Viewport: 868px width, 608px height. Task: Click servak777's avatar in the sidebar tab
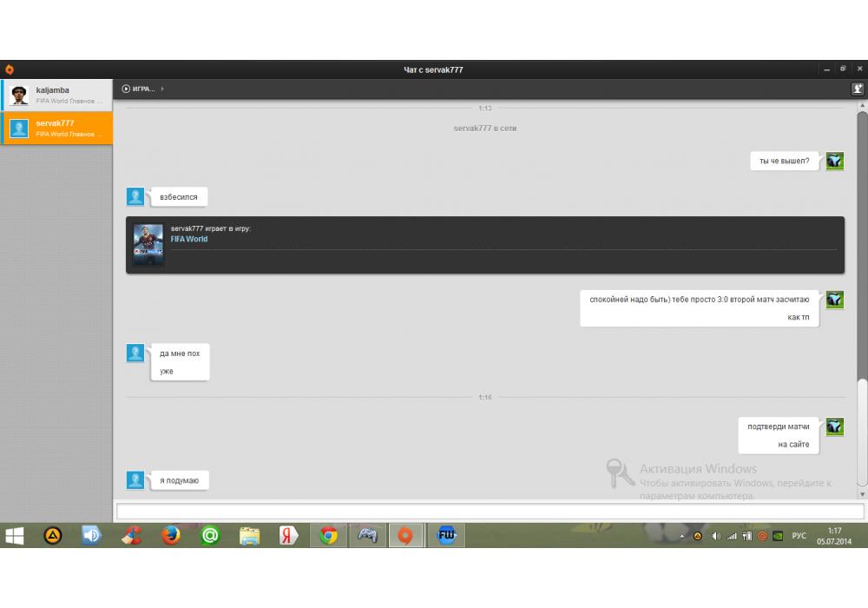tap(19, 129)
